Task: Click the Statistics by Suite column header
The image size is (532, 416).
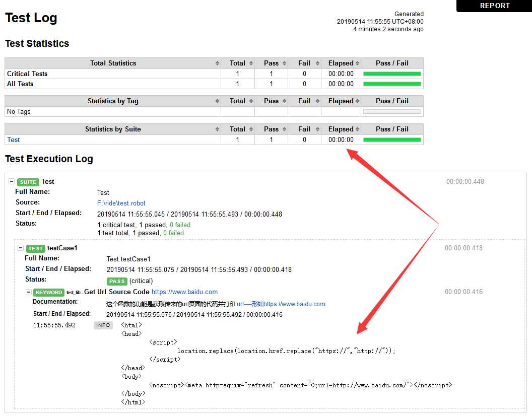Action: coord(113,129)
